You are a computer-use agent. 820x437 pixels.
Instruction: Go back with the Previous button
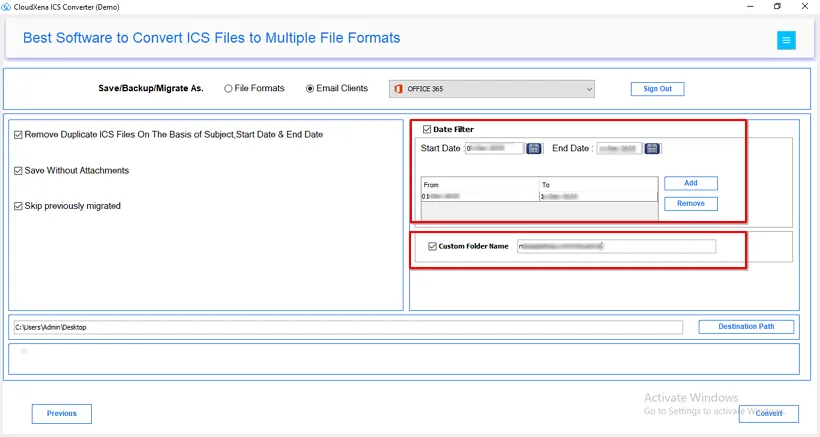62,413
